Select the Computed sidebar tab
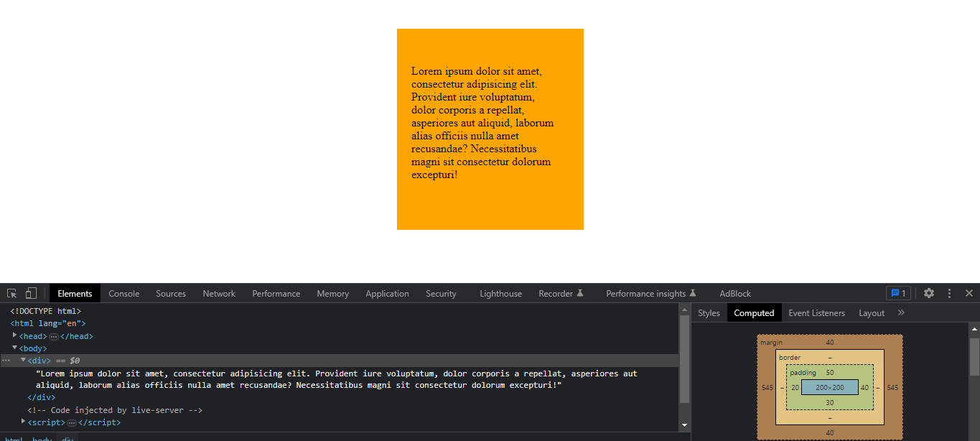 754,313
